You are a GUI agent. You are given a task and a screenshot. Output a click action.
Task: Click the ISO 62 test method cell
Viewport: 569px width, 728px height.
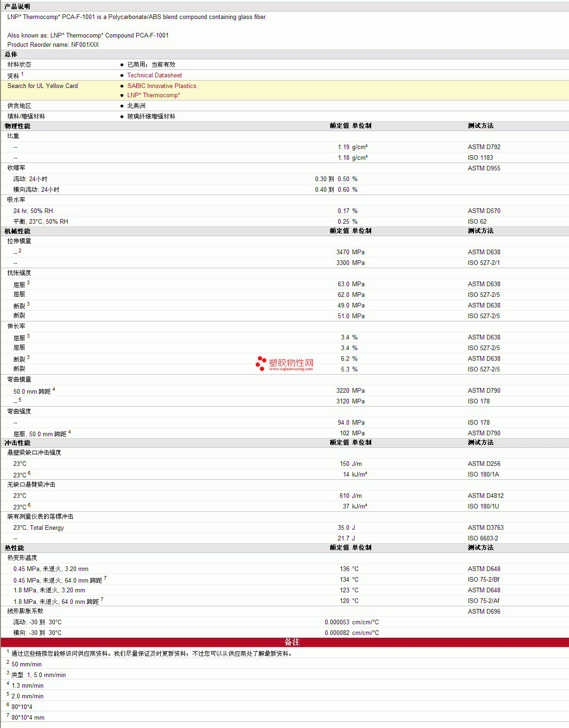tap(477, 221)
